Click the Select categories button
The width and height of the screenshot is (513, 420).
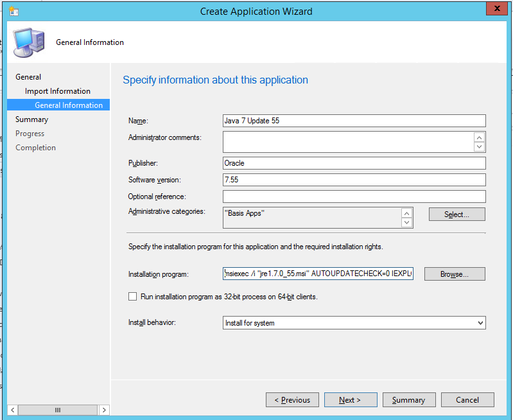click(x=456, y=214)
